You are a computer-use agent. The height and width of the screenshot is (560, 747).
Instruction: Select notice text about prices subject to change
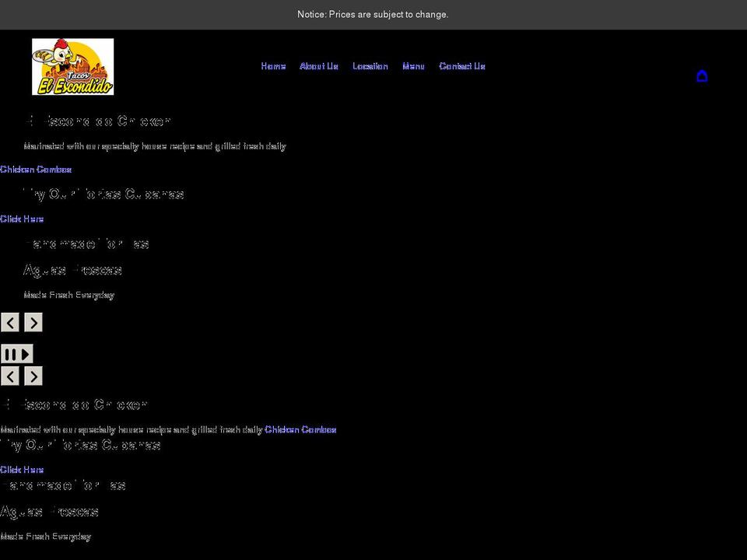point(373,15)
